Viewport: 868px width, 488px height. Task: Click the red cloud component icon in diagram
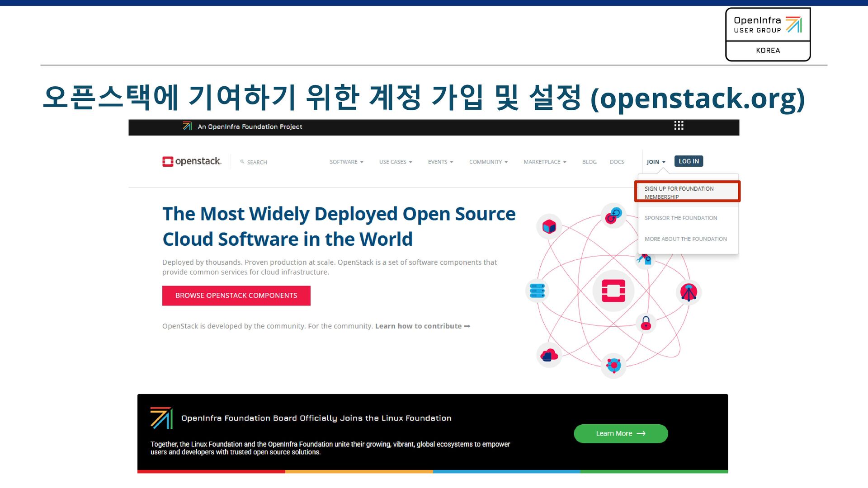549,355
